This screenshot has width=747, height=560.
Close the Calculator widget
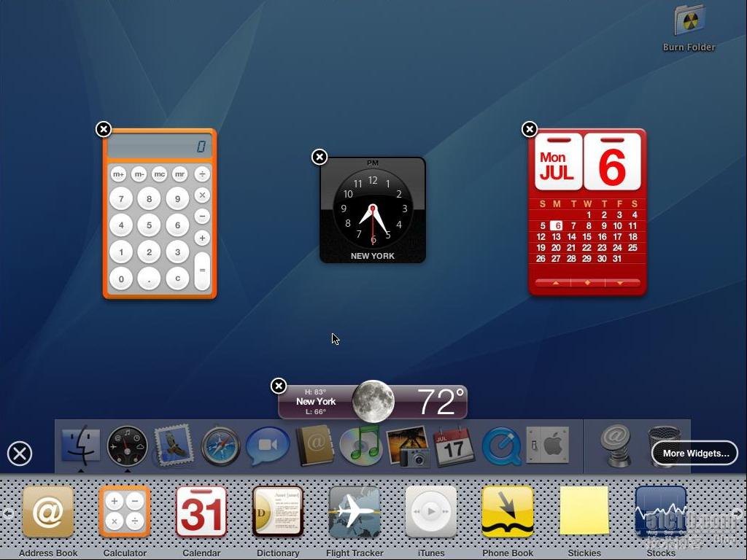[104, 129]
